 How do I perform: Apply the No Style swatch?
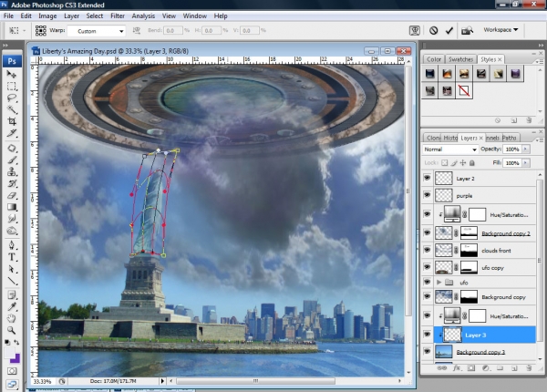464,91
